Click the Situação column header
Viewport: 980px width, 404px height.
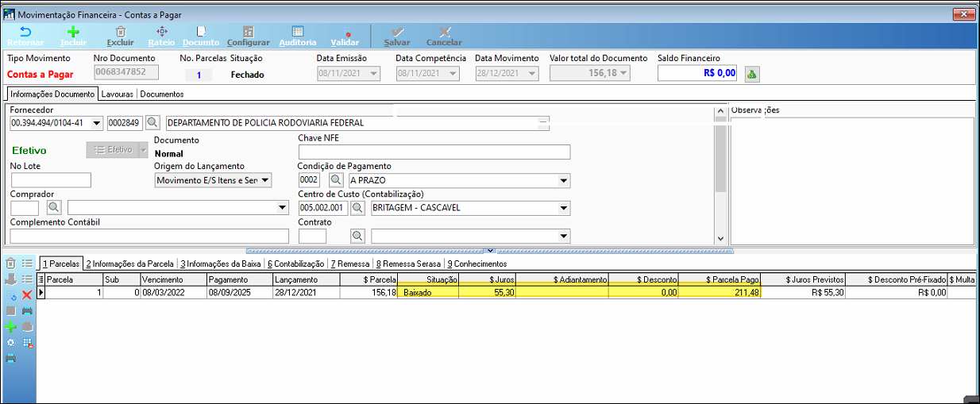click(428, 280)
